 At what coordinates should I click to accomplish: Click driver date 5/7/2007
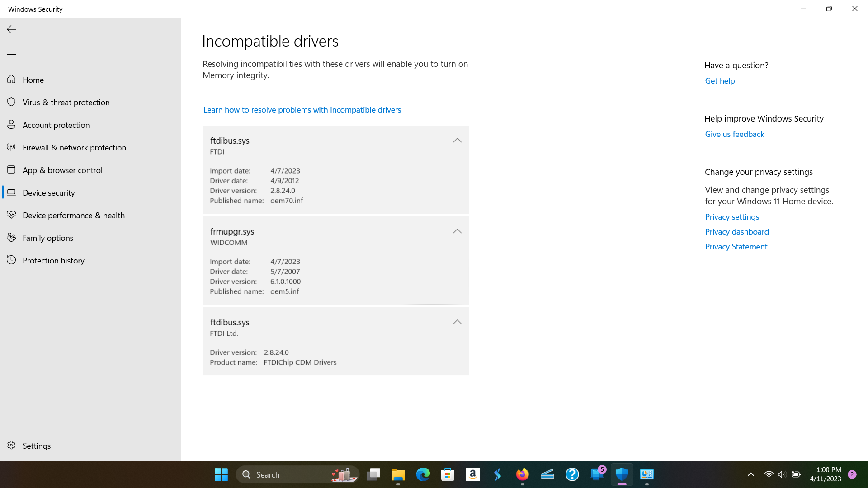click(x=285, y=272)
